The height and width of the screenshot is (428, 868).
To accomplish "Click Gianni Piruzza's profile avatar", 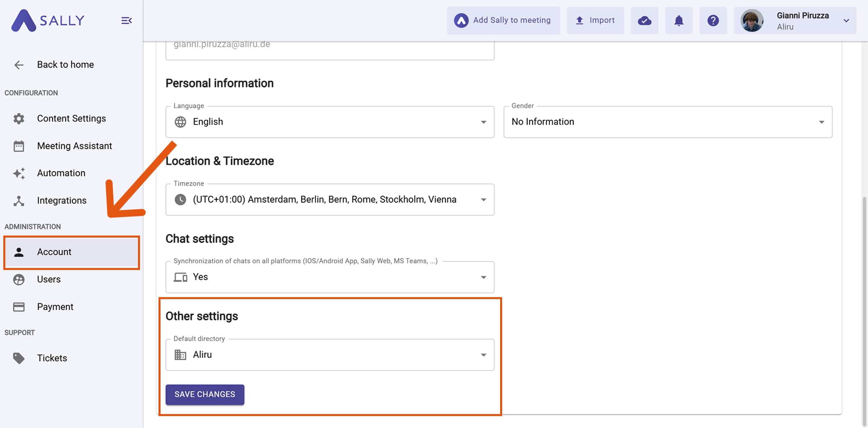I will 752,21.
